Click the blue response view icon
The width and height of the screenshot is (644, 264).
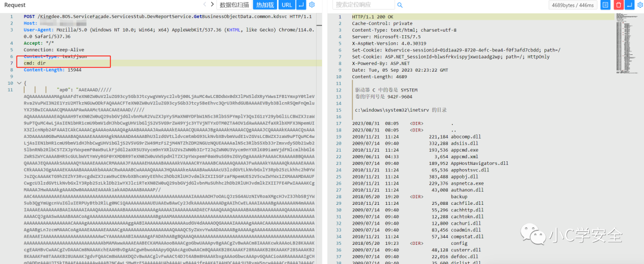tap(605, 5)
